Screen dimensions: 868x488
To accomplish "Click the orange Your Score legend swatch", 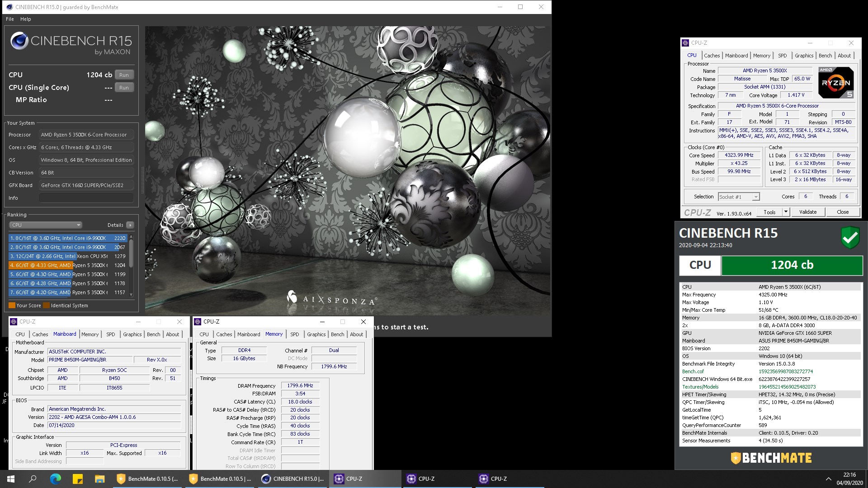I will click(x=12, y=305).
